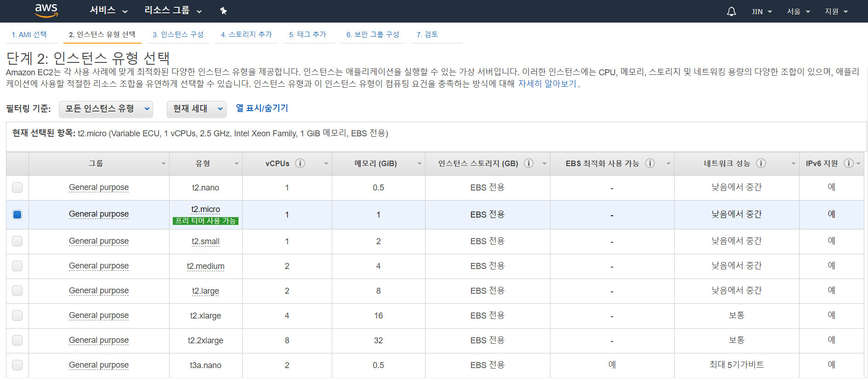Viewport: 868px width, 380px height.
Task: Click info icon next to EBS 최적화 사용 가능
Action: coord(650,163)
